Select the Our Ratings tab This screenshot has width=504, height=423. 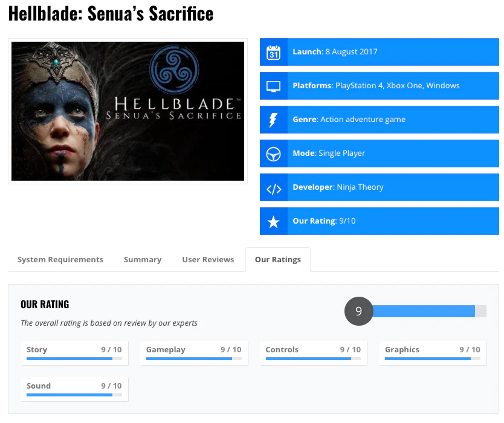click(277, 259)
